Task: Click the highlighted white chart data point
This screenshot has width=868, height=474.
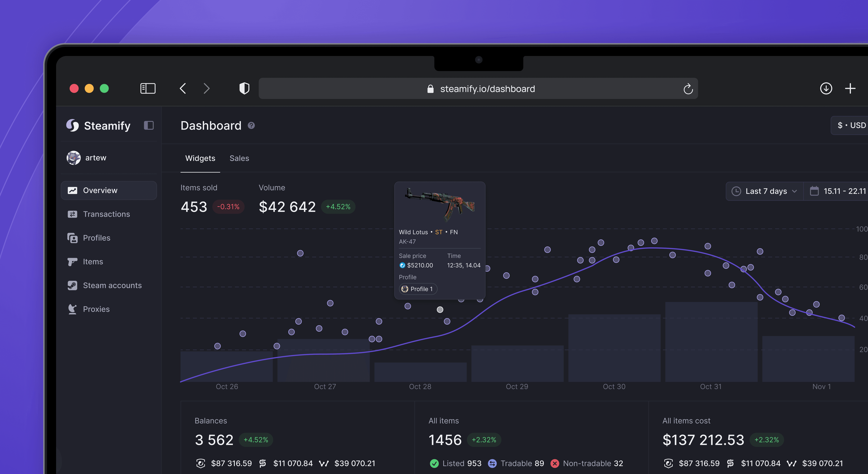Action: 440,310
